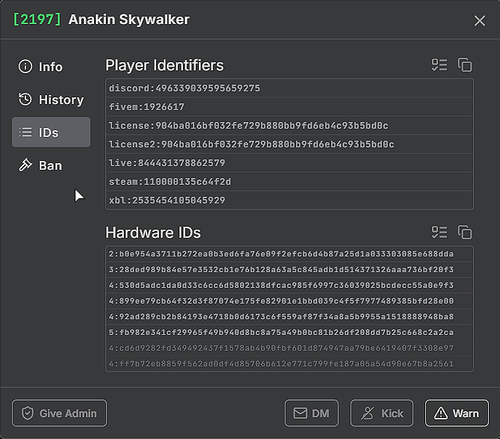Viewport: 500px width, 439px height.
Task: Switch to the History tab
Action: pyautogui.click(x=51, y=99)
